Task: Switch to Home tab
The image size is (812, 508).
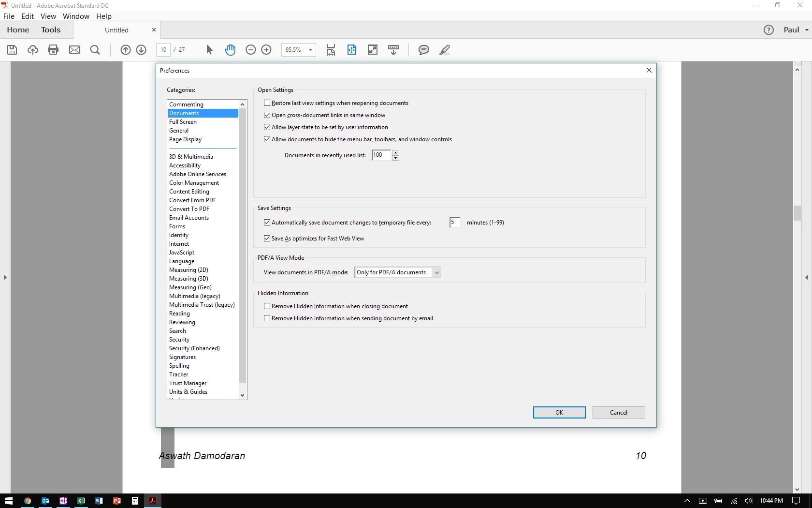Action: [18, 30]
